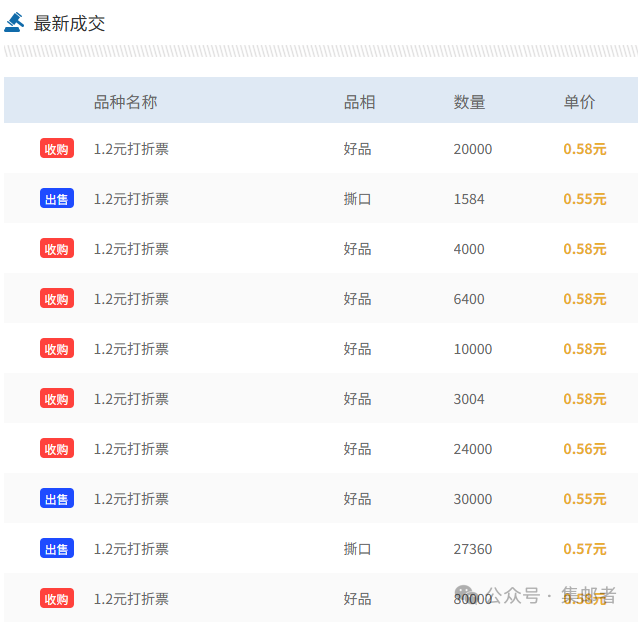Click 撕口 condition in the 27360 row

(x=357, y=549)
